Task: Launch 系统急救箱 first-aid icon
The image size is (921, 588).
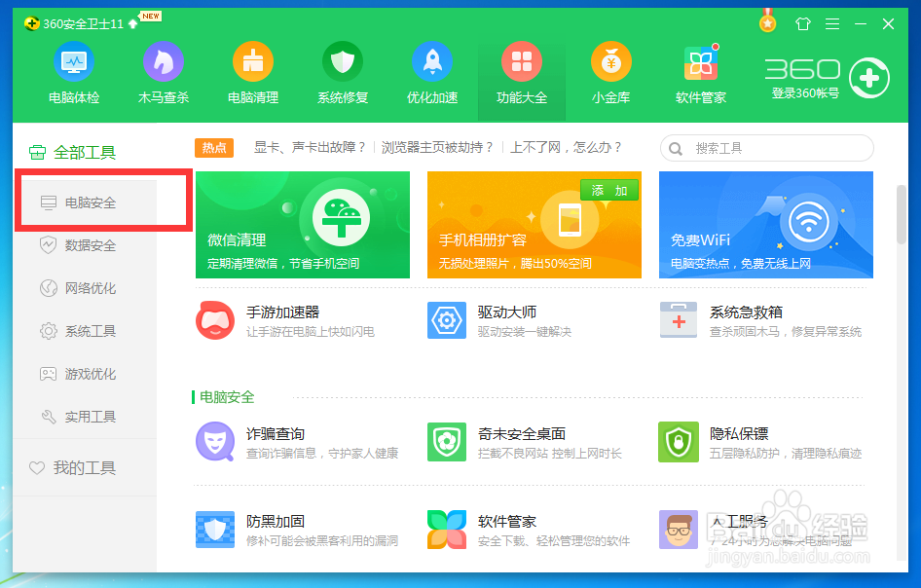Action: click(679, 320)
